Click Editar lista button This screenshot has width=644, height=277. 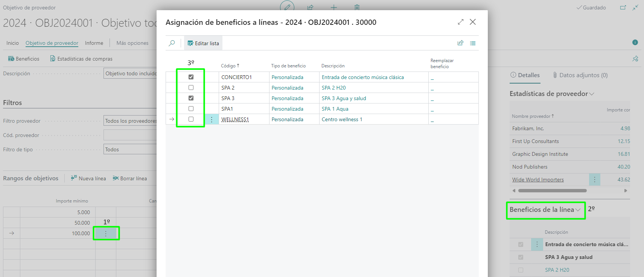click(203, 43)
